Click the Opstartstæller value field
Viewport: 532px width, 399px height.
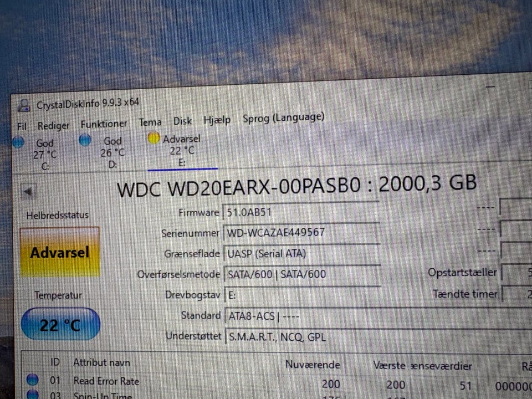(516, 273)
